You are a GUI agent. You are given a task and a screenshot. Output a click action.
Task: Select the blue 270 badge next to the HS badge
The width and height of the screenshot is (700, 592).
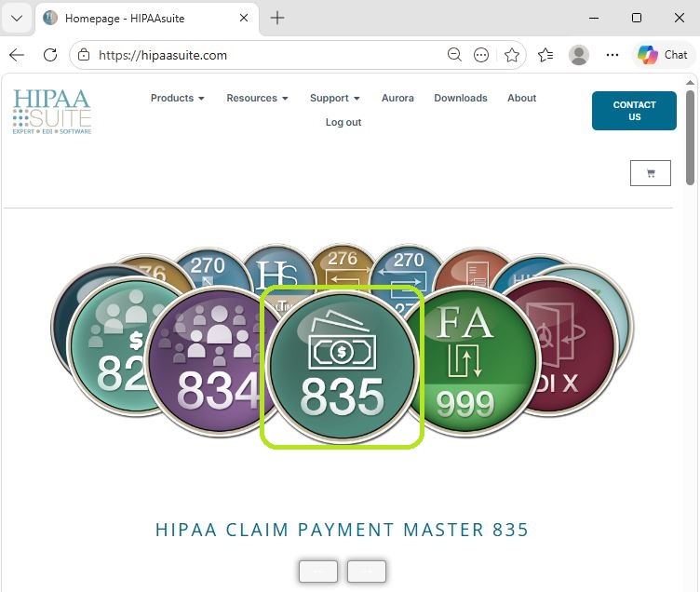tap(208, 268)
